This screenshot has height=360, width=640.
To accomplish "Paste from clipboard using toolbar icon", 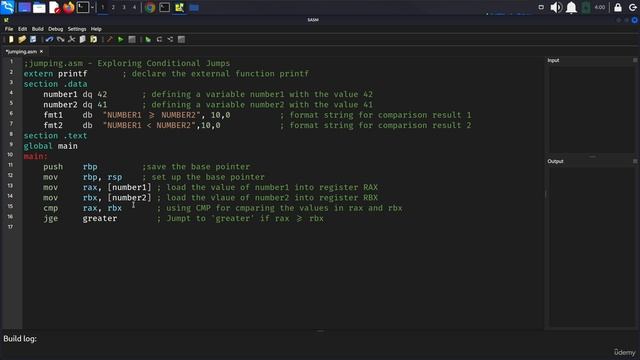I will point(93,40).
